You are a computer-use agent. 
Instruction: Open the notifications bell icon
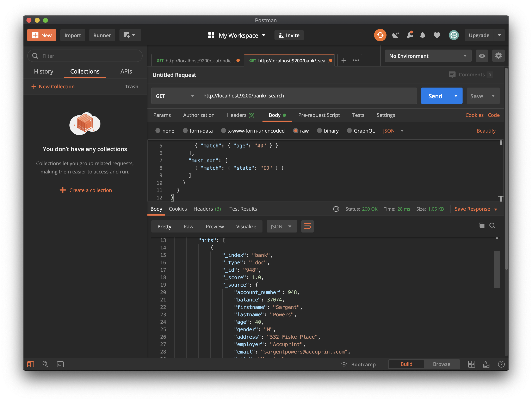[422, 35]
